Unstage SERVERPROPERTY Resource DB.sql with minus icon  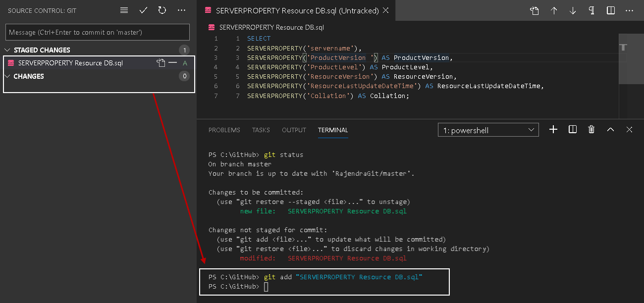(172, 63)
